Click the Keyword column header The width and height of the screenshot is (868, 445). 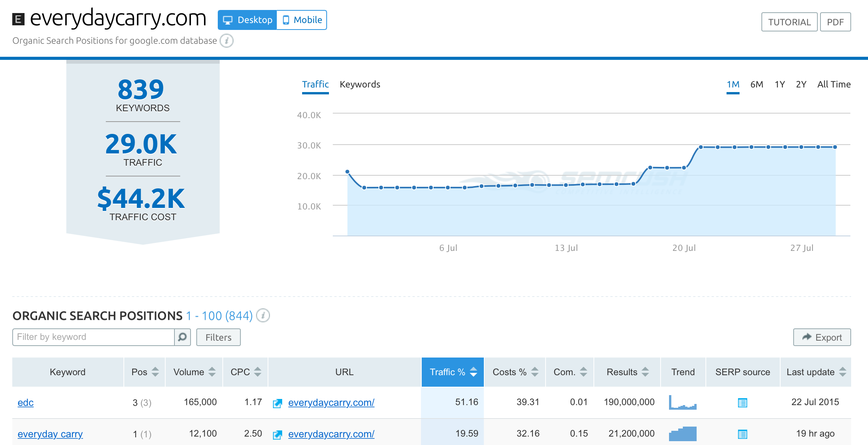tap(67, 372)
